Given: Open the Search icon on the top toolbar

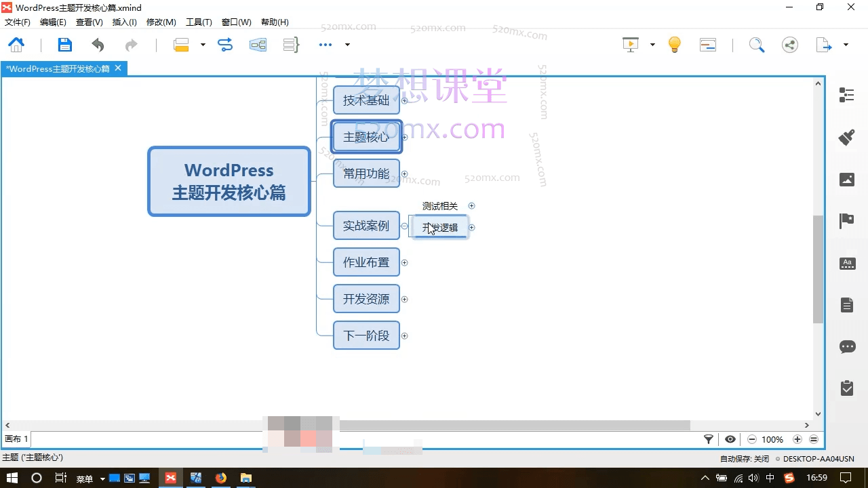Looking at the screenshot, I should click(757, 45).
